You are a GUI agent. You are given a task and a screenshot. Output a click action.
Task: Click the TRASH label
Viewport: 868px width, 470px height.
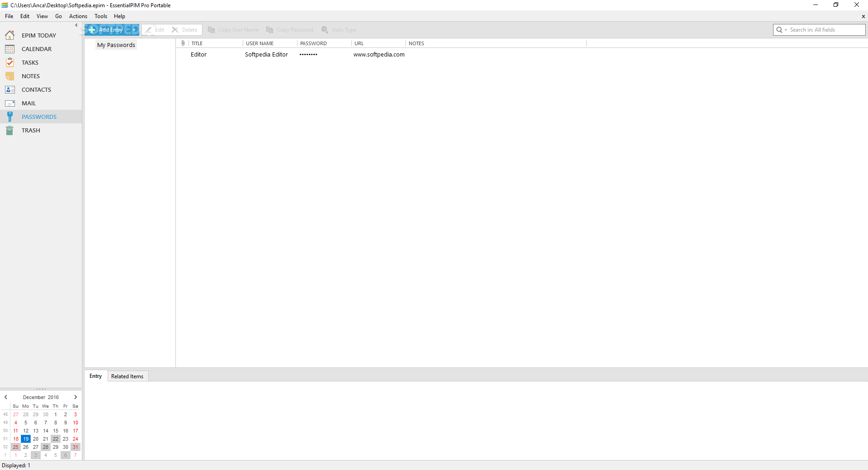click(x=31, y=130)
